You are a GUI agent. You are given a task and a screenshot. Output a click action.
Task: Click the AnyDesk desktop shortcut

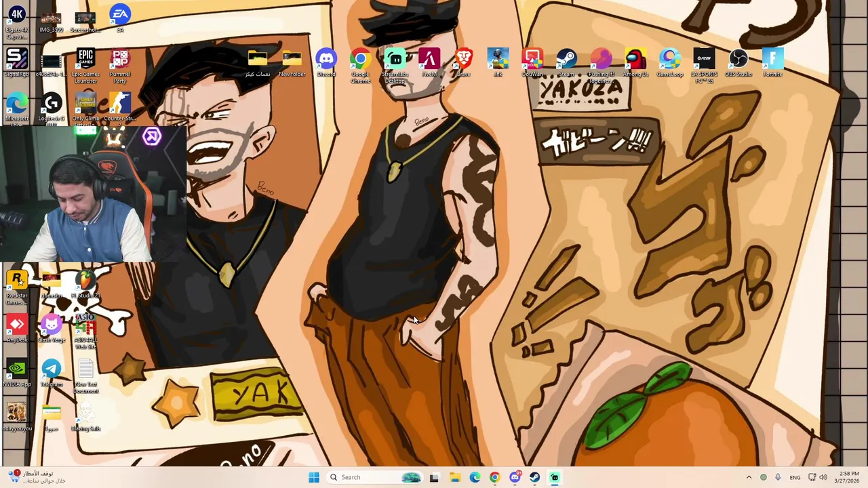tap(17, 329)
